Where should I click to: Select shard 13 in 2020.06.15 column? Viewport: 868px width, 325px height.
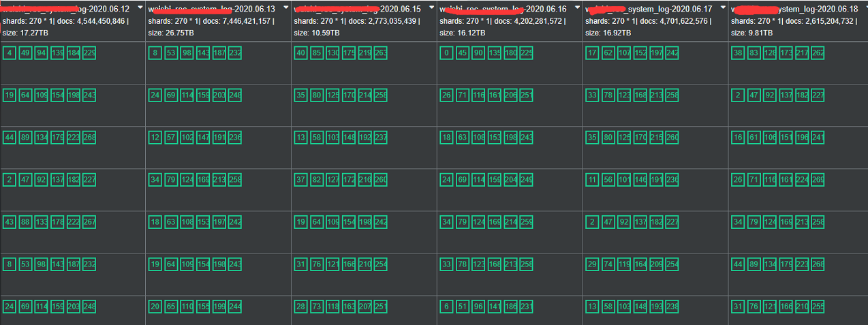point(301,138)
